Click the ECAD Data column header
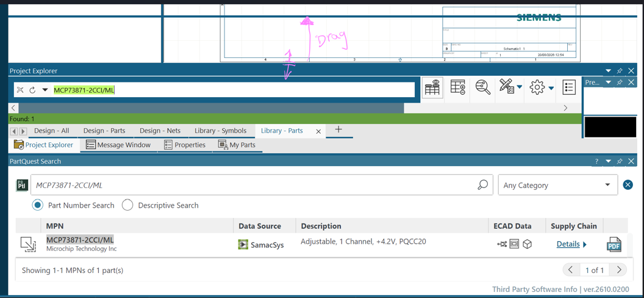The height and width of the screenshot is (298, 644). [512, 226]
